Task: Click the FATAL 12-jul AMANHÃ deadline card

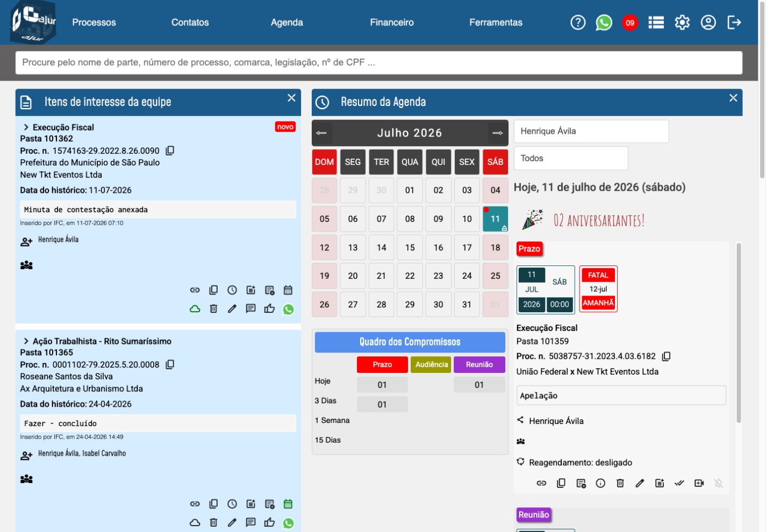Action: point(598,289)
